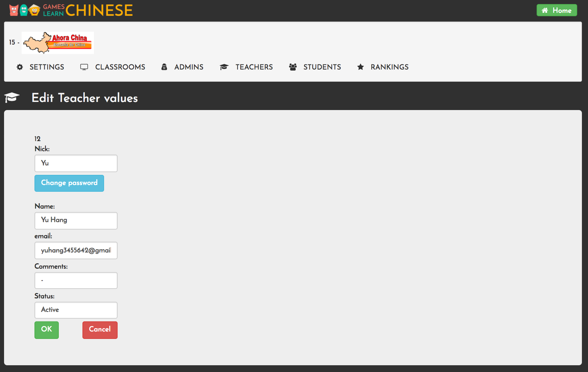588x372 pixels.
Task: Click the Ahora China school logo
Action: coord(58,43)
